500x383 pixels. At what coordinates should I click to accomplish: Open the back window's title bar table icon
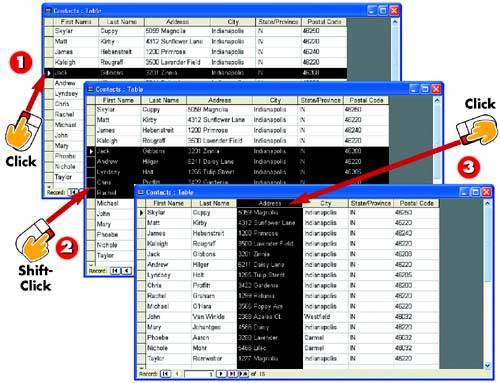(48, 11)
